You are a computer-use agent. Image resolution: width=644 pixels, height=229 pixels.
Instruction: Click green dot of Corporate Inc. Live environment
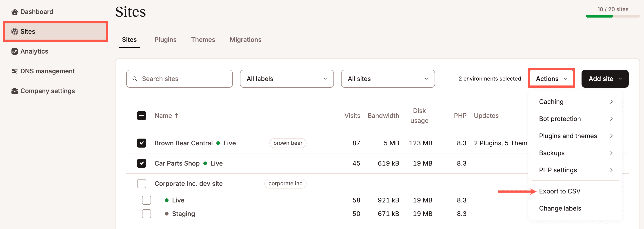[167, 200]
